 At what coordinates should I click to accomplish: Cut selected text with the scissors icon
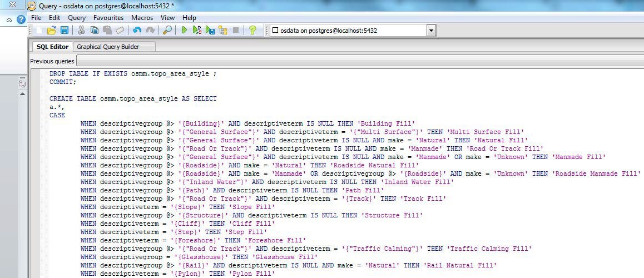pyautogui.click(x=81, y=30)
